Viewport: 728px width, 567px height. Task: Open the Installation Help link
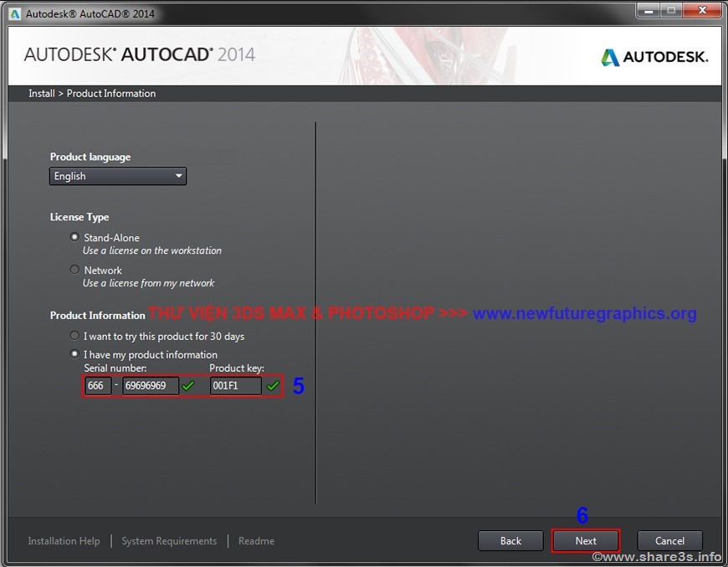(x=64, y=541)
